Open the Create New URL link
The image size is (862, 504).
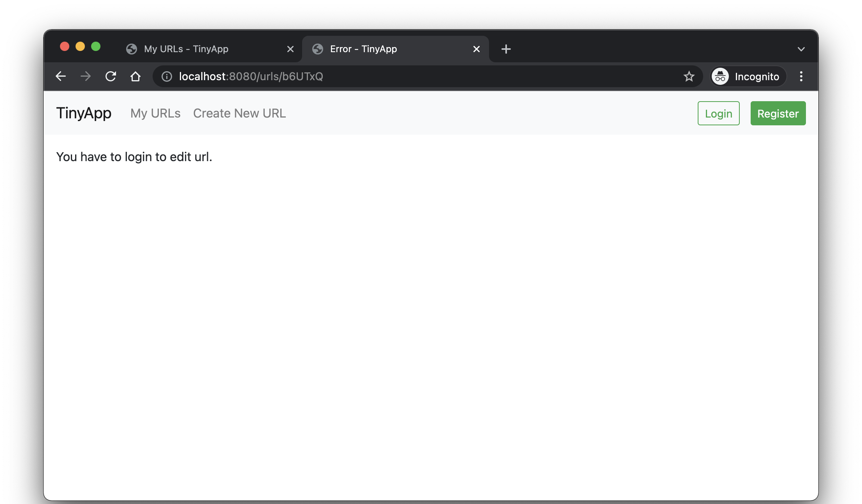[x=239, y=113]
